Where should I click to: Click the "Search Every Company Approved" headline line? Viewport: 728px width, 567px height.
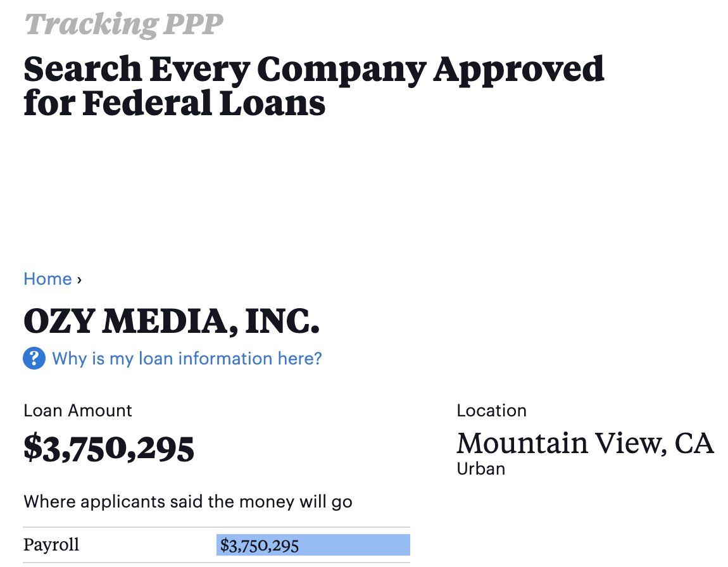(313, 69)
